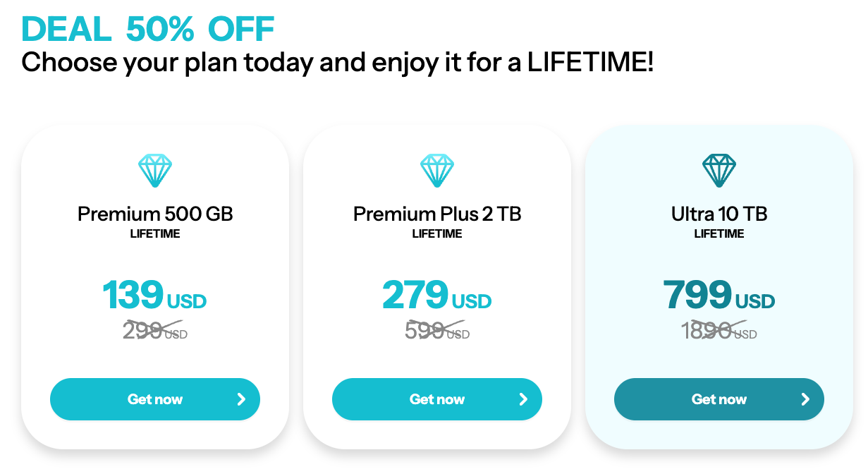Click the crossed-out 1890 USD price
The width and height of the screenshot is (868, 474).
(x=719, y=330)
